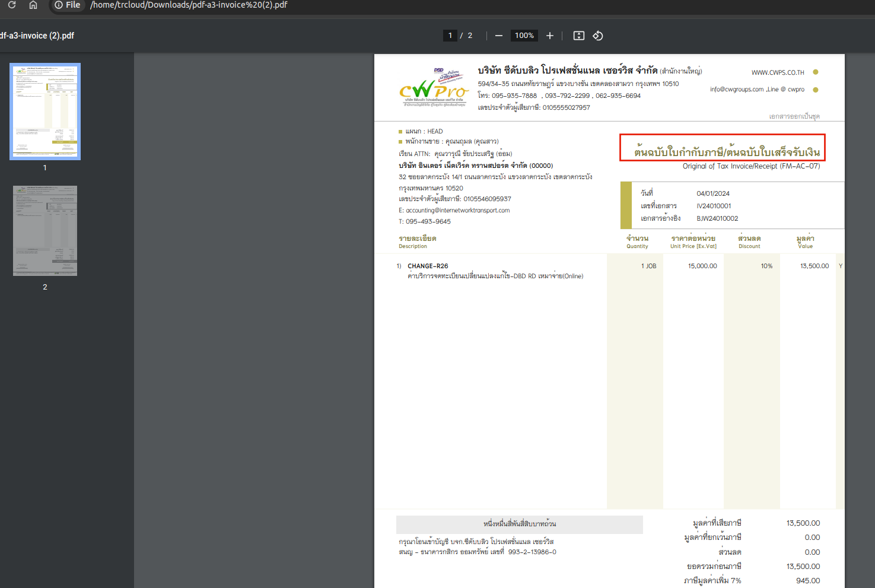
Task: Click the Value column header
Action: 805,241
